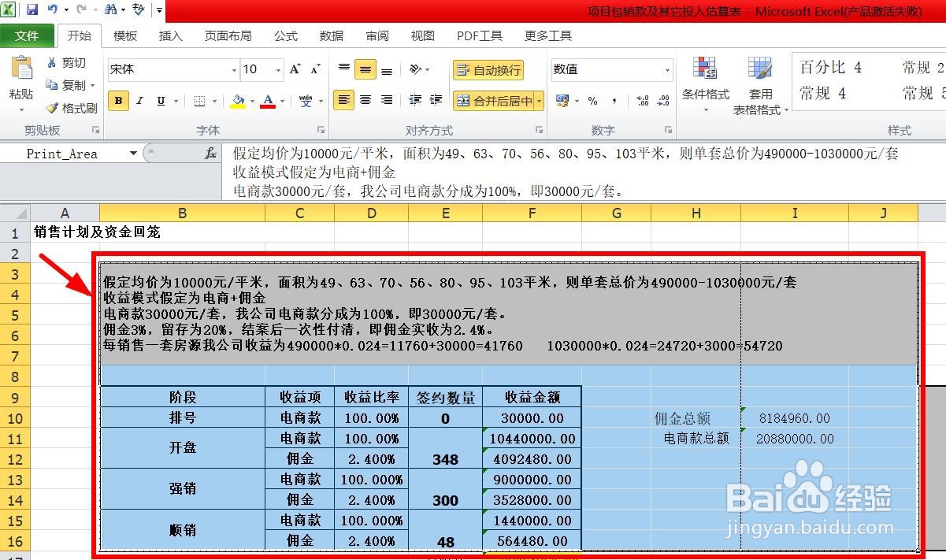
Task: Click the Save icon on quick access toolbar
Action: pos(32,8)
